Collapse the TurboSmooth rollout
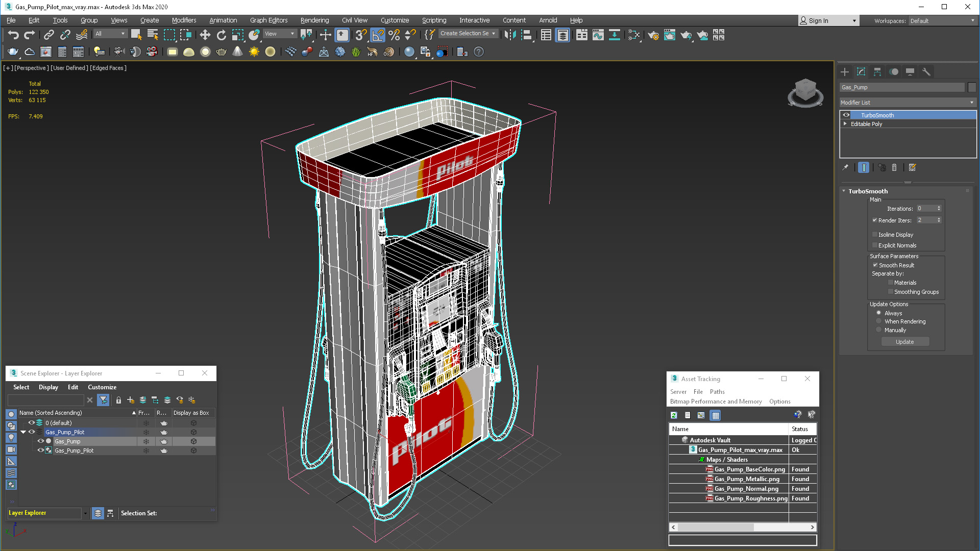 pos(844,191)
